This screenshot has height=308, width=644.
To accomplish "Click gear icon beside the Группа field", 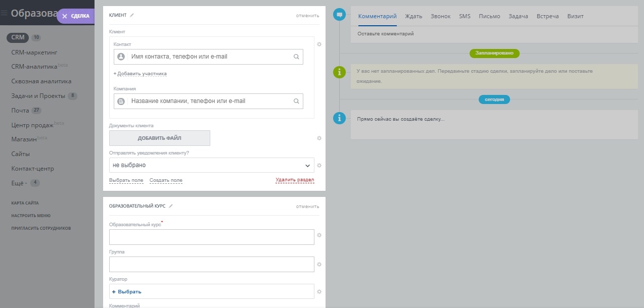I will (x=319, y=264).
